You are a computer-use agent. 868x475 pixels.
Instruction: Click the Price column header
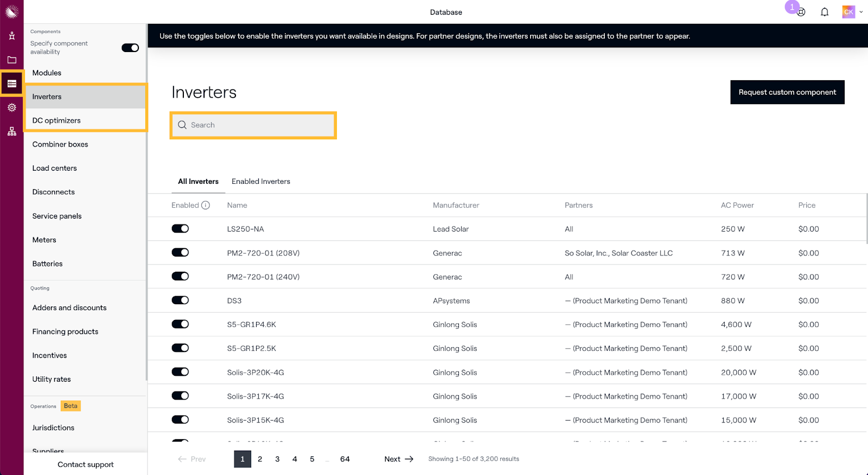[x=807, y=205]
